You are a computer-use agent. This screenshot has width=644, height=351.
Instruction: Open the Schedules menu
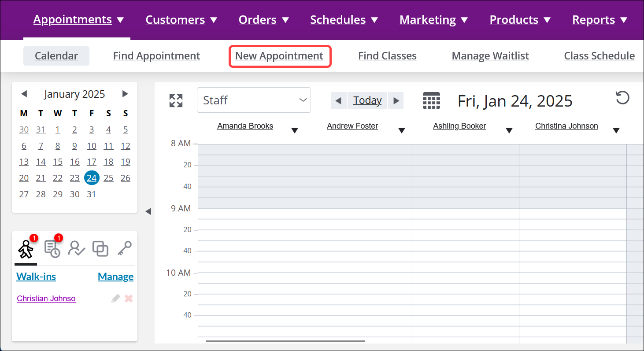(344, 20)
